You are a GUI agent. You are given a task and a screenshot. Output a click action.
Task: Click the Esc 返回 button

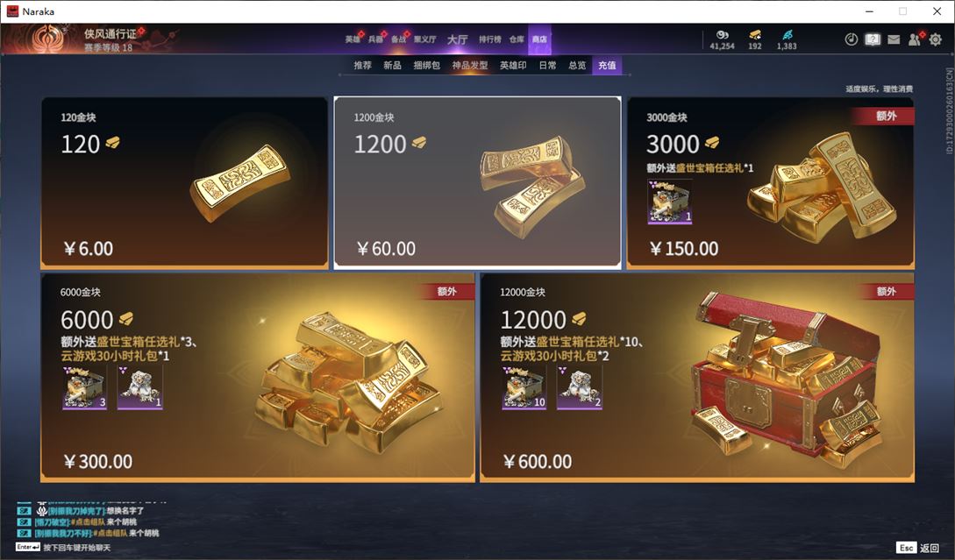(x=918, y=548)
